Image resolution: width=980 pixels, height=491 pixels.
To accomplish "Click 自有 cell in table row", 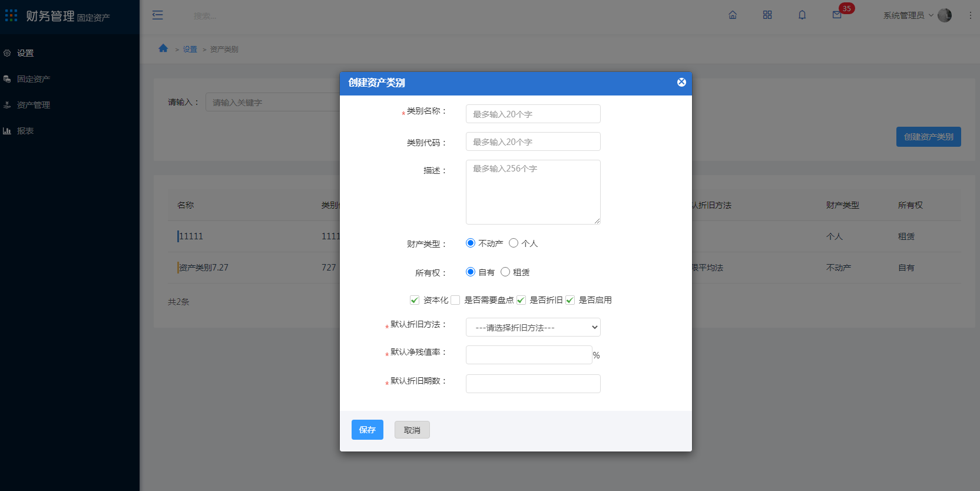I will 906,268.
